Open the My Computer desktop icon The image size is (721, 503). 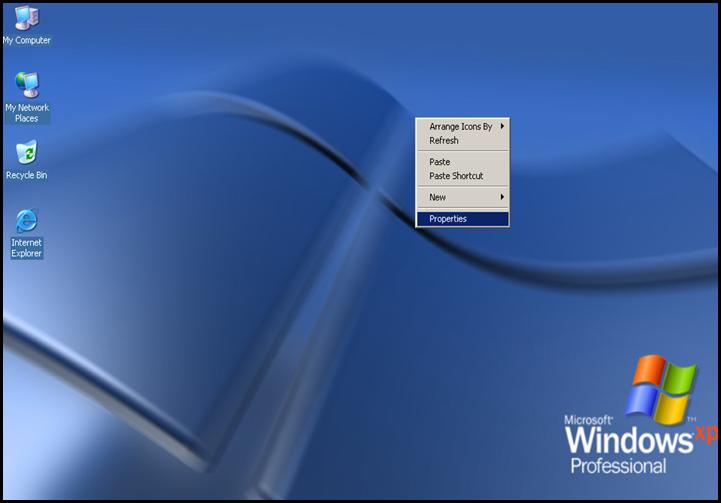27,18
